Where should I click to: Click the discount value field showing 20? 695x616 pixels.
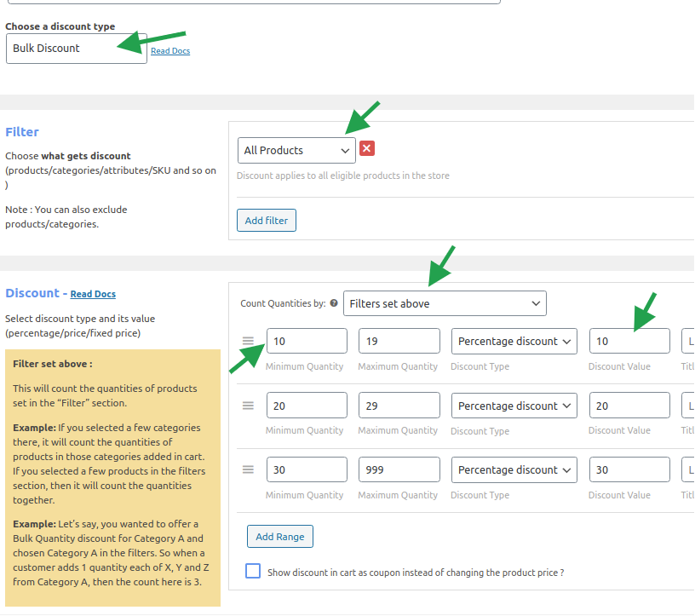click(x=629, y=406)
